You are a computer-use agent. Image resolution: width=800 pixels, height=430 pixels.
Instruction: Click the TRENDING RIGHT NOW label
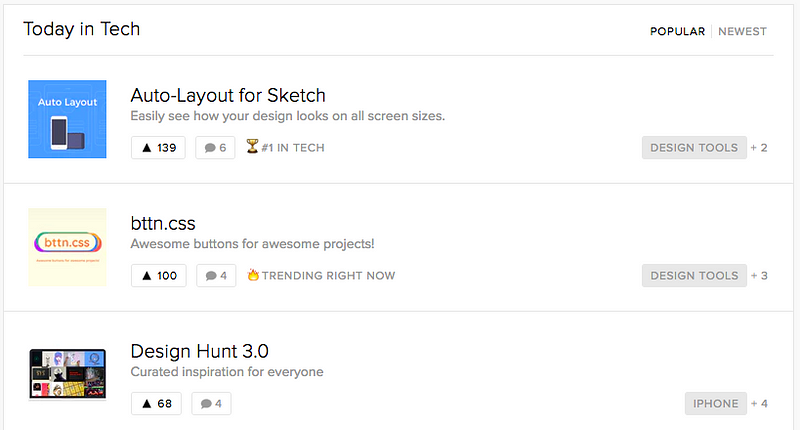coord(329,276)
